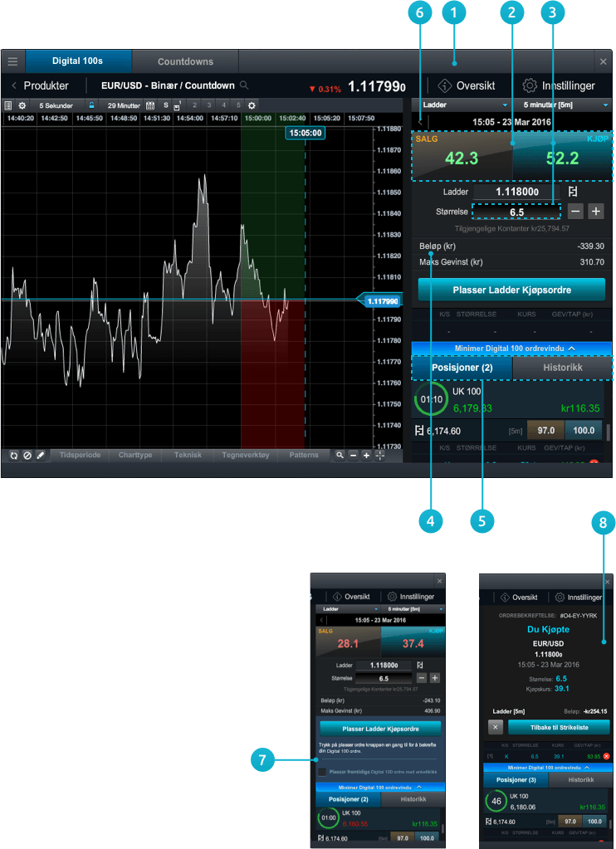The height and width of the screenshot is (849, 616).
Task: Click the KJØP 52.2 price tile
Action: [562, 155]
